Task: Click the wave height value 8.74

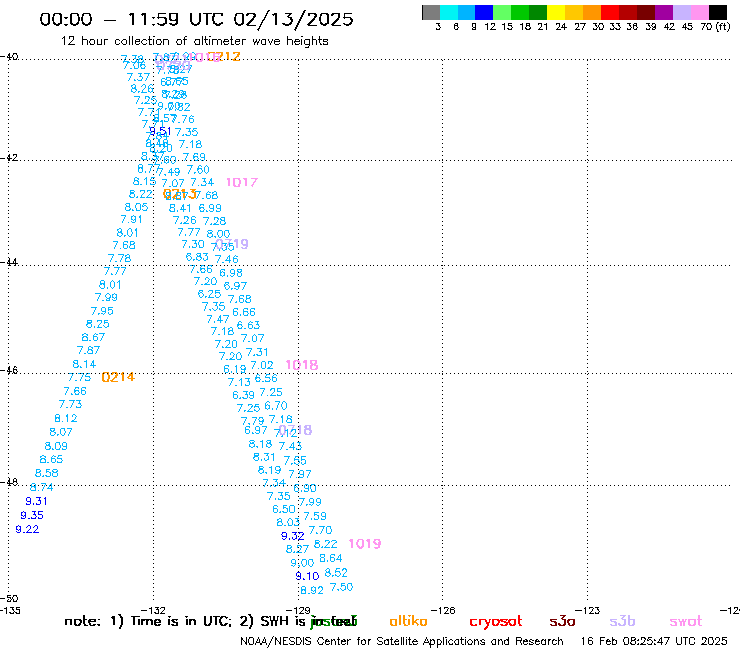Action: pos(42,488)
